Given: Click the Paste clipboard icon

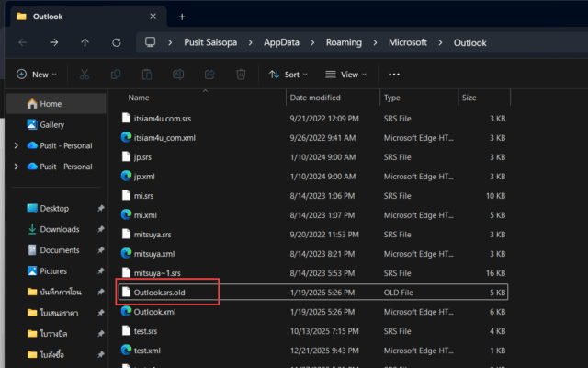Looking at the screenshot, I should tap(147, 75).
